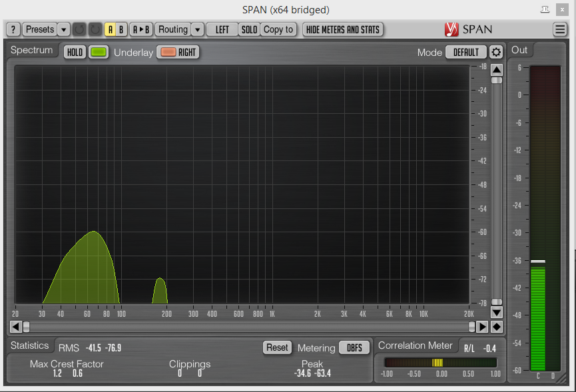The width and height of the screenshot is (576, 392).
Task: Open the help question mark button
Action: 13,29
